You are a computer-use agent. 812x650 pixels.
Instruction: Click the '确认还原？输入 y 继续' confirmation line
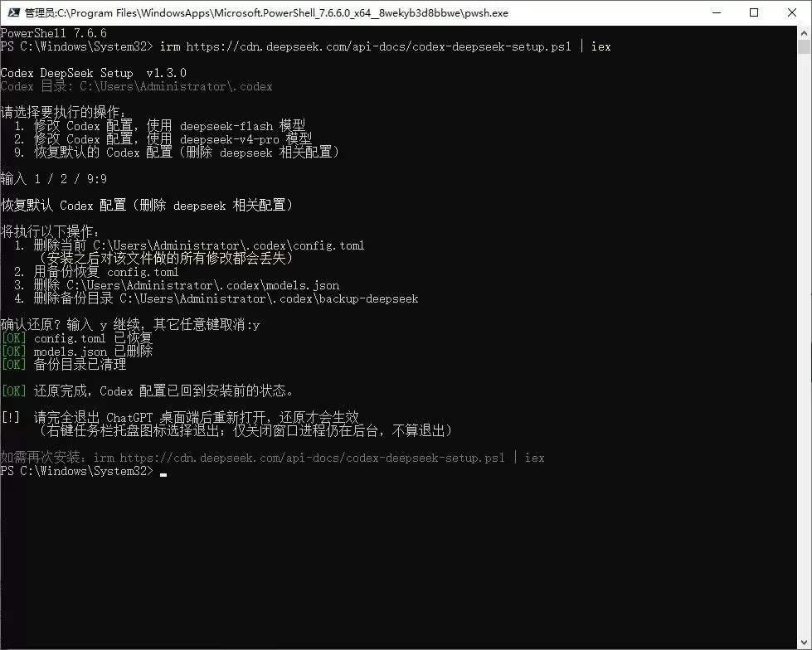click(130, 325)
